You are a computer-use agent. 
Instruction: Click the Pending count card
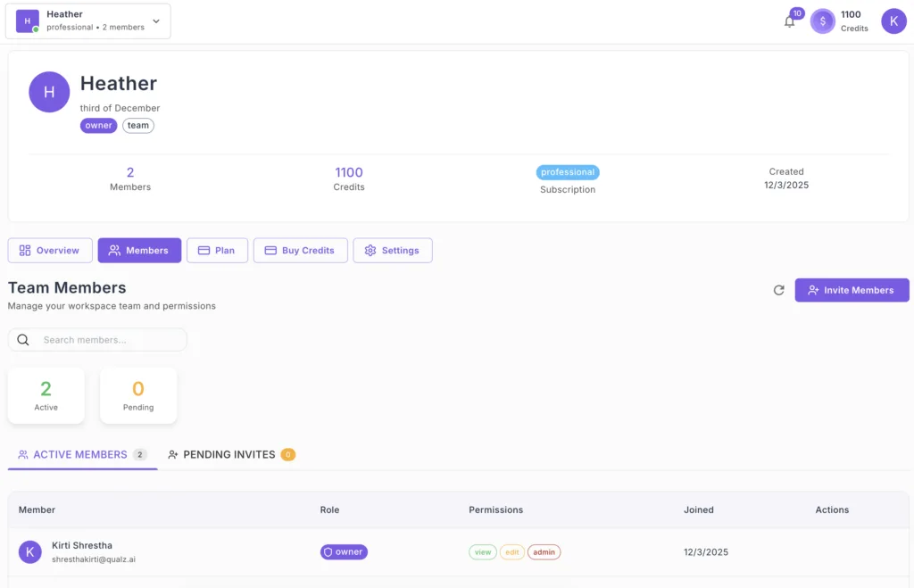pyautogui.click(x=137, y=395)
